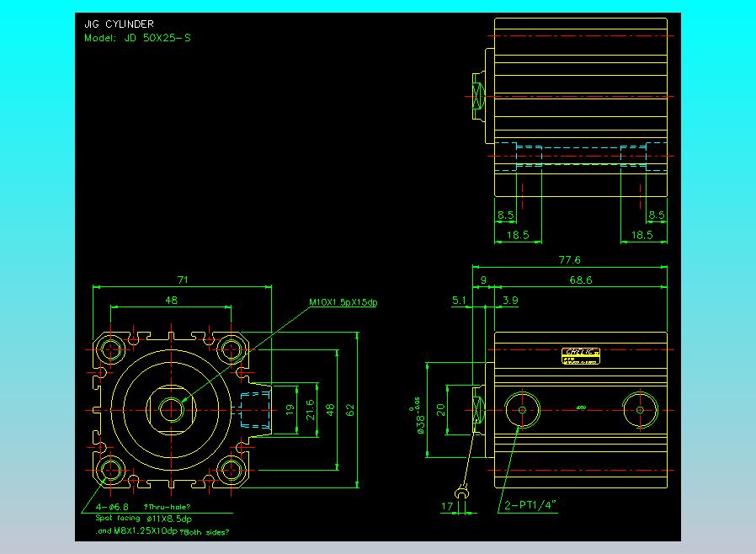Select the 4-ø6.8 Thru-hole note
The image size is (756, 554).
coord(143,507)
